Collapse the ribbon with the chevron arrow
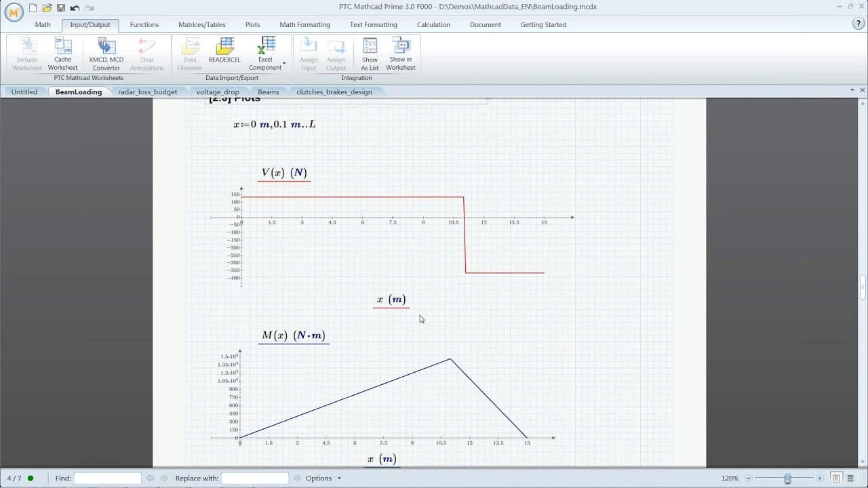Screen dimensions: 868x488 click(853, 89)
